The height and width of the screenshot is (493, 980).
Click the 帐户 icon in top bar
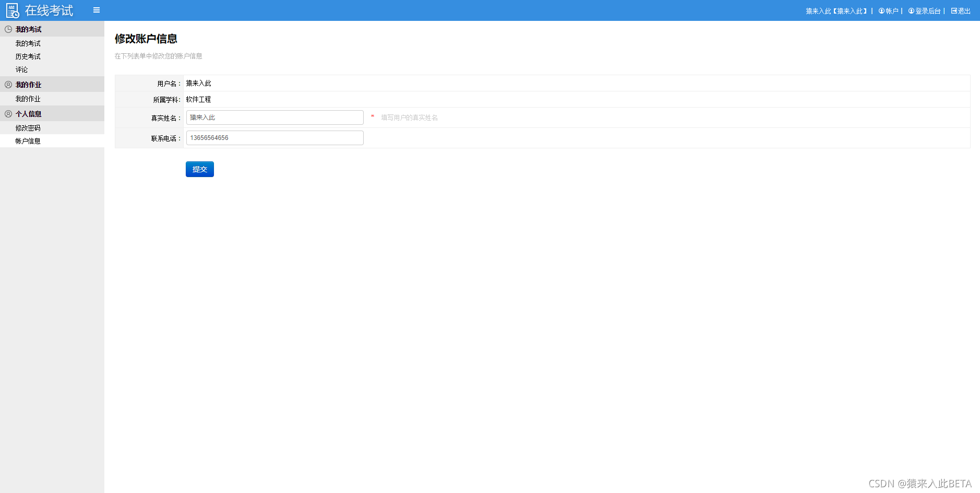[x=881, y=11]
